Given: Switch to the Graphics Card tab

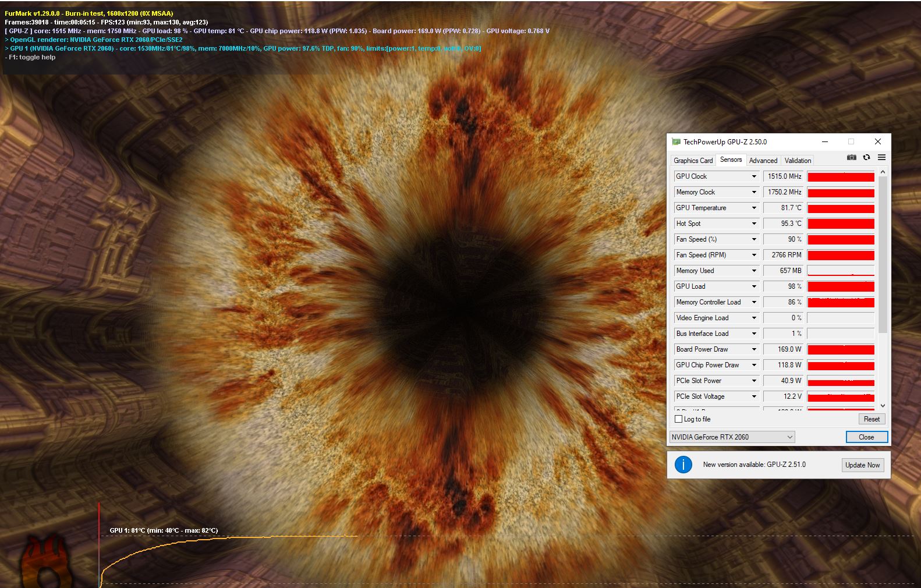Looking at the screenshot, I should [693, 161].
